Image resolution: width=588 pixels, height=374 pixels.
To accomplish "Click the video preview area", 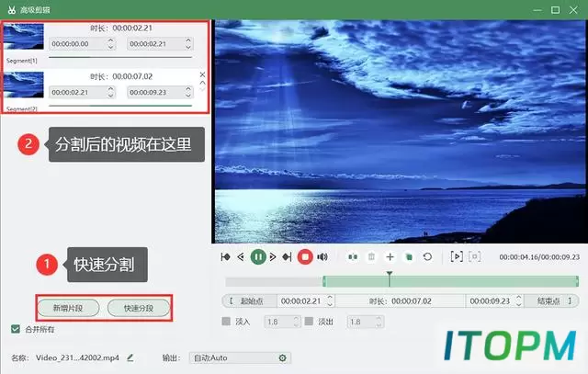I will [x=400, y=131].
